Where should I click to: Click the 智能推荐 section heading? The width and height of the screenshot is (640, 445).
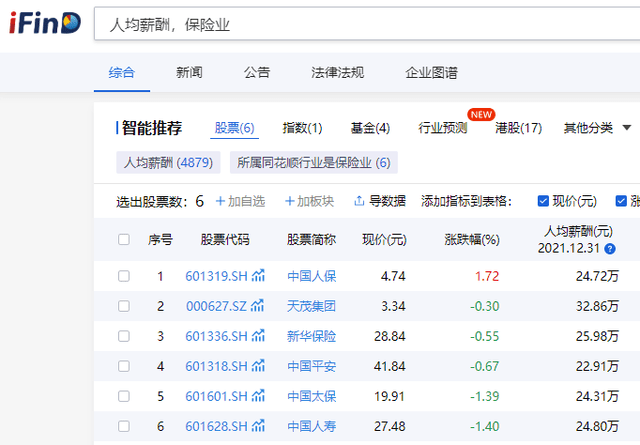(152, 128)
